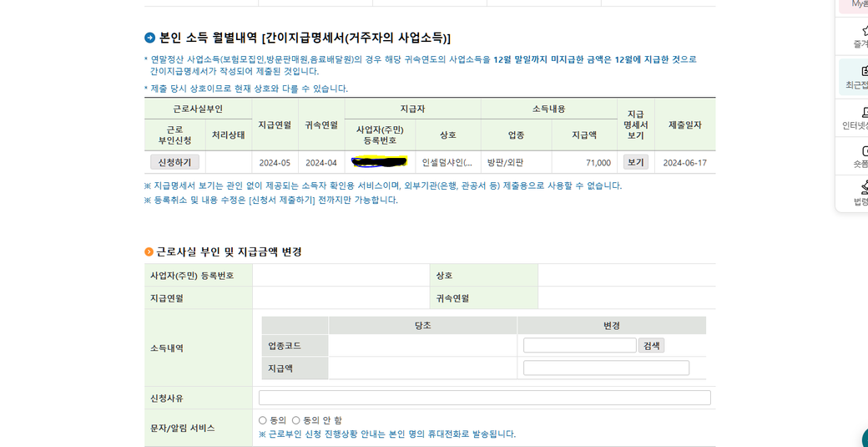Select the 동의 안 함 radio button

click(295, 420)
